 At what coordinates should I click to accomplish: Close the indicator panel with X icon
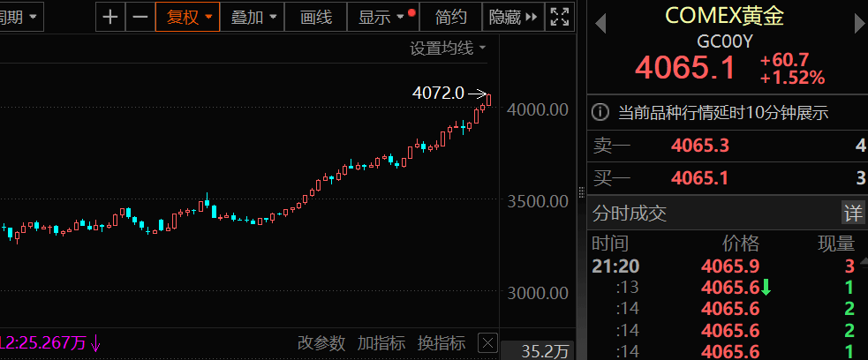click(488, 343)
